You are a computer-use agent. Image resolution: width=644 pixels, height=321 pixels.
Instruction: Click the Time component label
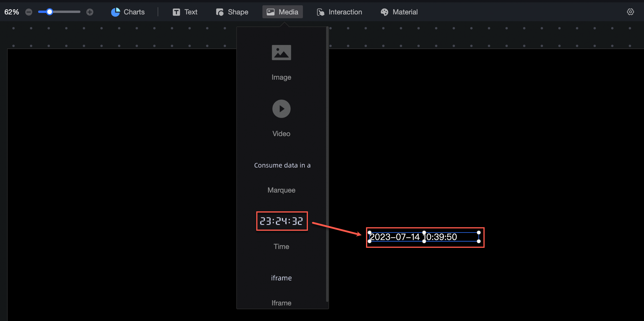[x=281, y=246]
